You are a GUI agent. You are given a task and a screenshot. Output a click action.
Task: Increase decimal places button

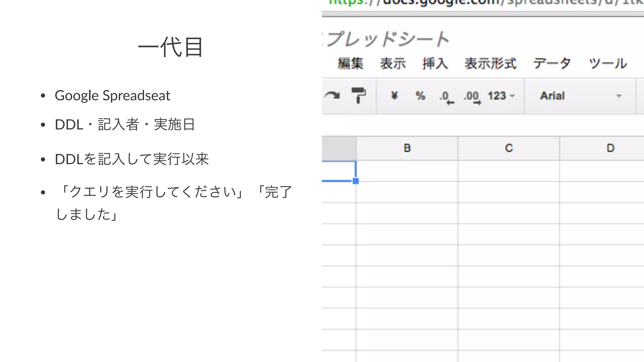click(472, 97)
